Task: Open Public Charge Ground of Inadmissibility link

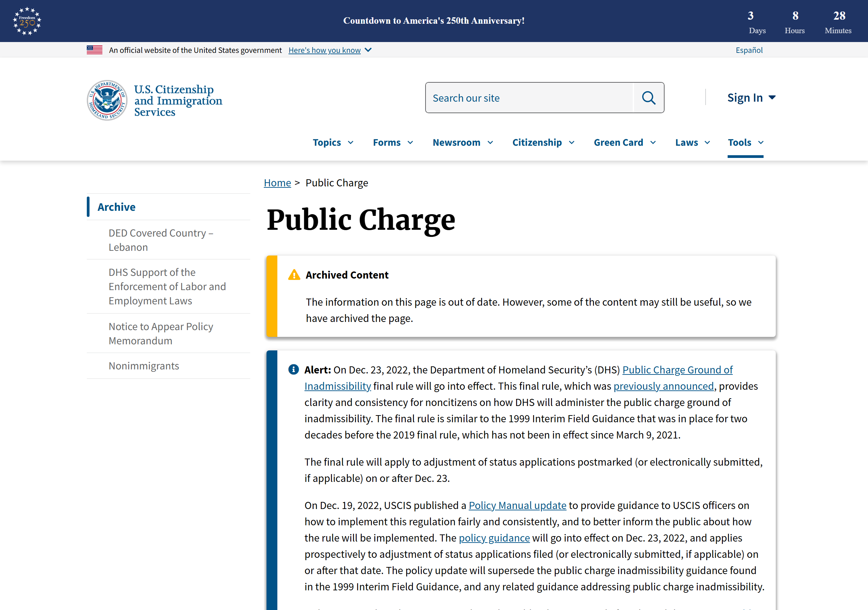Action: pyautogui.click(x=677, y=370)
